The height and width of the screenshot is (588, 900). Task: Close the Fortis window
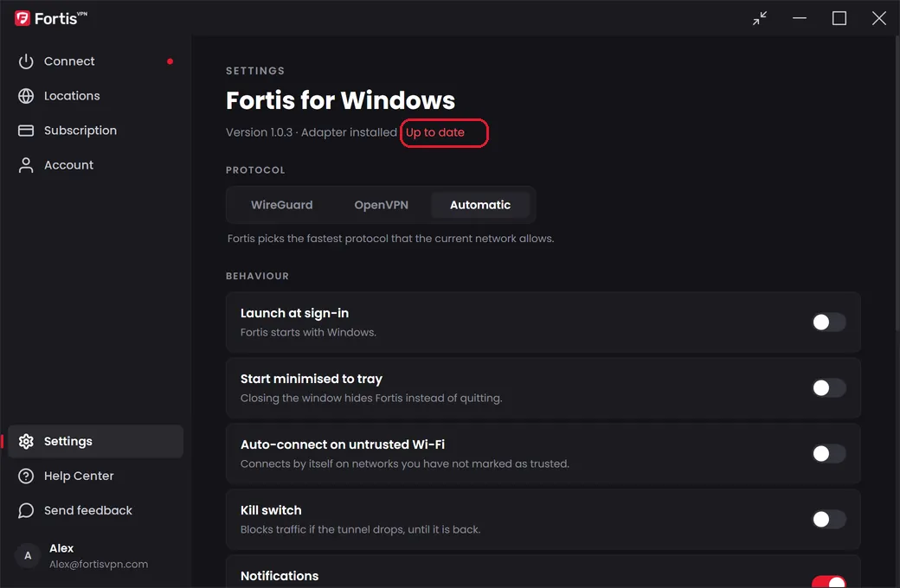(x=878, y=18)
